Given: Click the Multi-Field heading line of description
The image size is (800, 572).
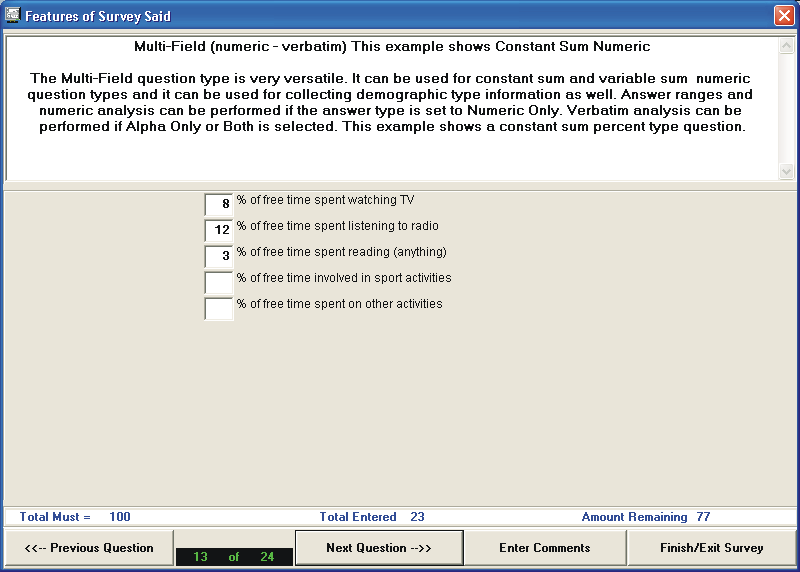Looking at the screenshot, I should pos(392,46).
